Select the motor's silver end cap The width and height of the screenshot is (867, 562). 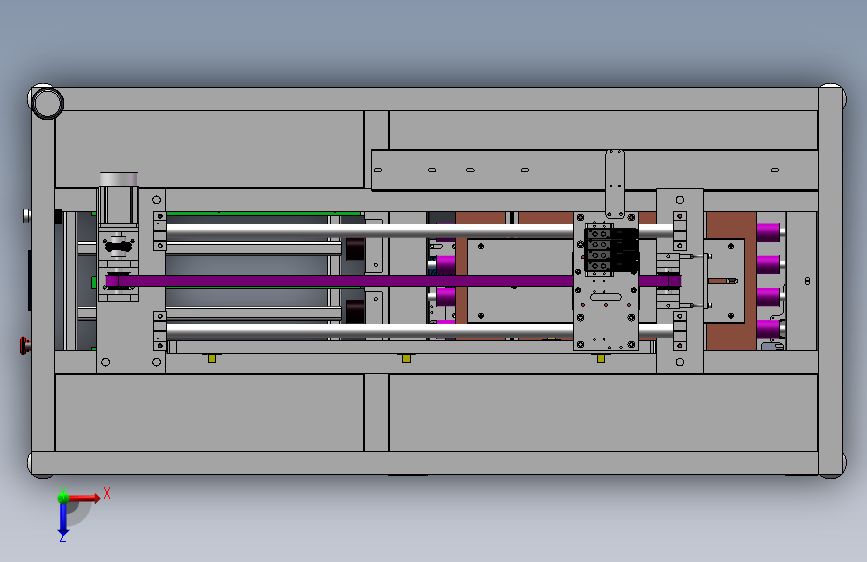(x=118, y=179)
